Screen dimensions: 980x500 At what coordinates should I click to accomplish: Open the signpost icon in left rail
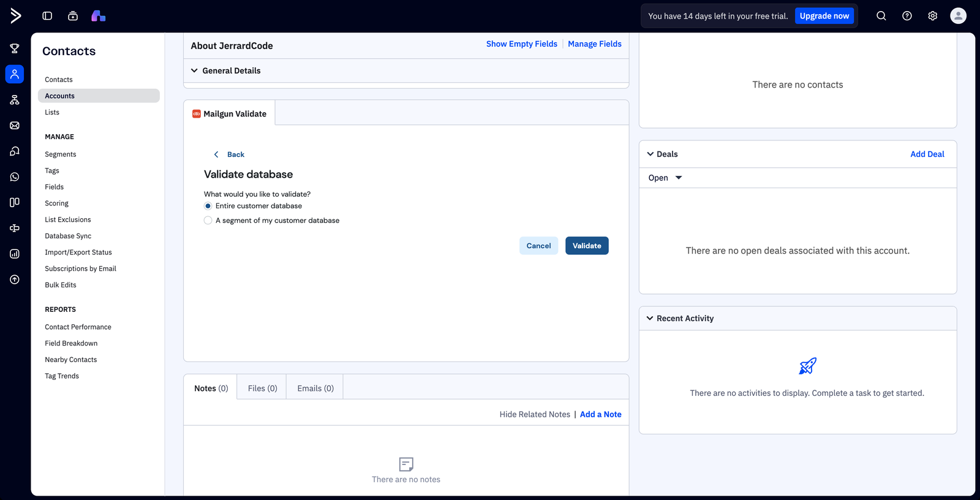point(15,228)
